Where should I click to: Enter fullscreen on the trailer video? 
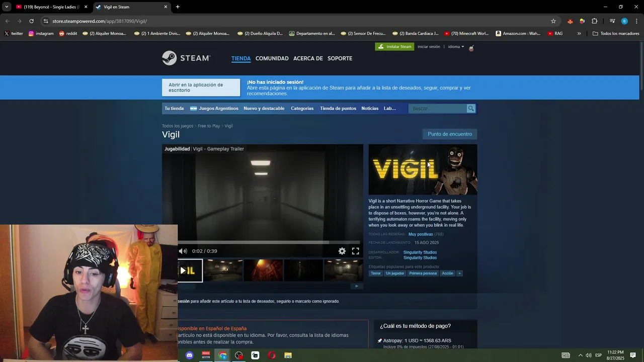click(355, 251)
